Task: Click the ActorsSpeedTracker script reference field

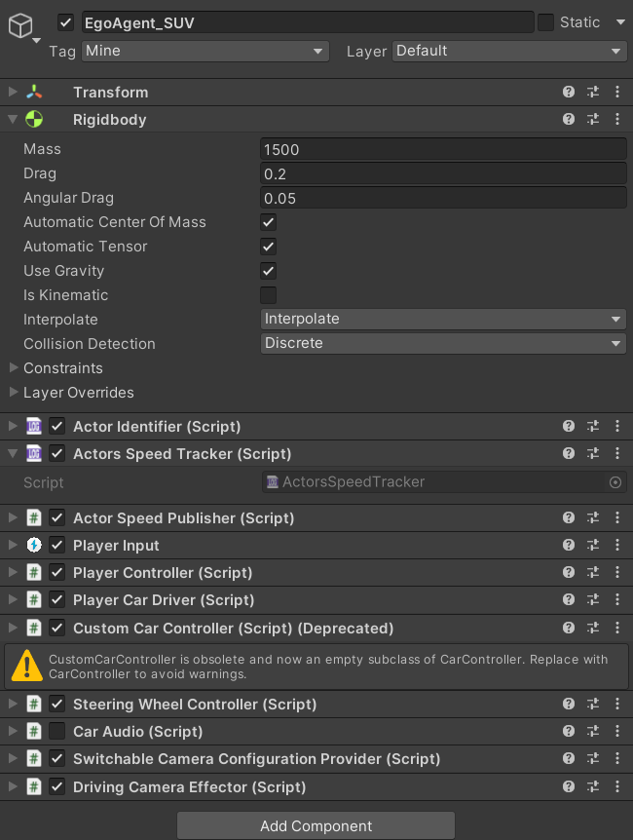Action: [x=444, y=482]
